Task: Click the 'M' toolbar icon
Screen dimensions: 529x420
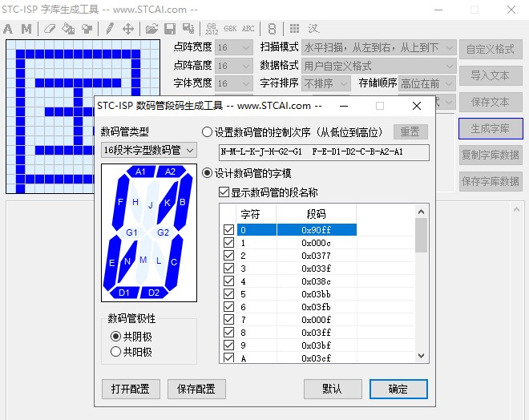Action: pyautogui.click(x=26, y=29)
